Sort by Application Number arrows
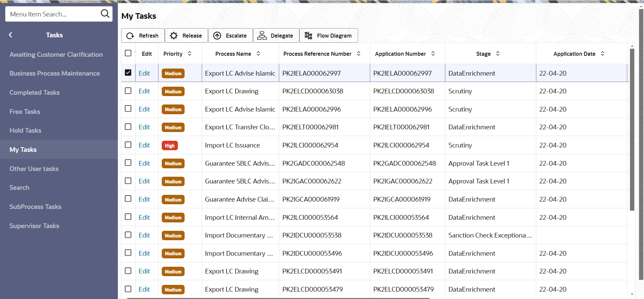 [x=433, y=53]
